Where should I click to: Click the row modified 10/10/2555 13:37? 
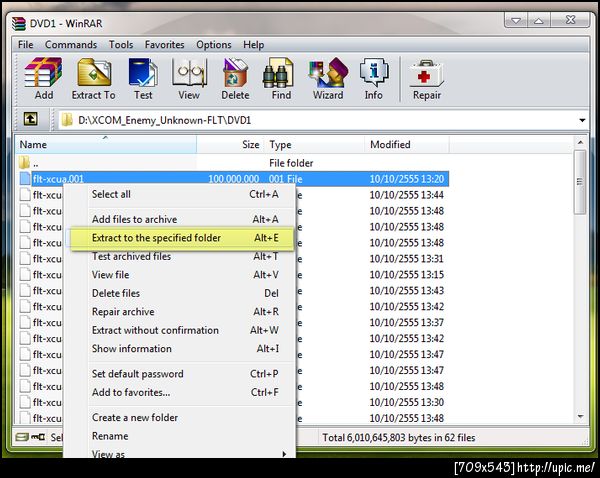406,323
